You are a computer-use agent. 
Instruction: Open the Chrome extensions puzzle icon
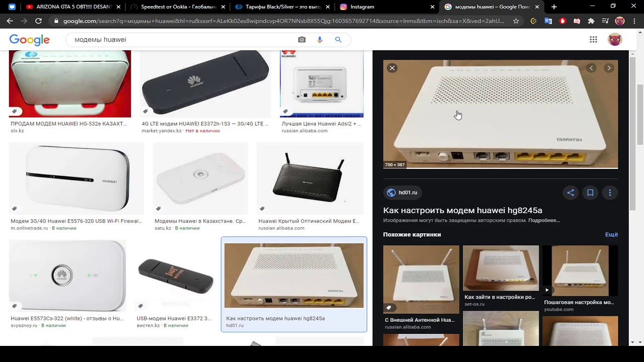point(591,21)
